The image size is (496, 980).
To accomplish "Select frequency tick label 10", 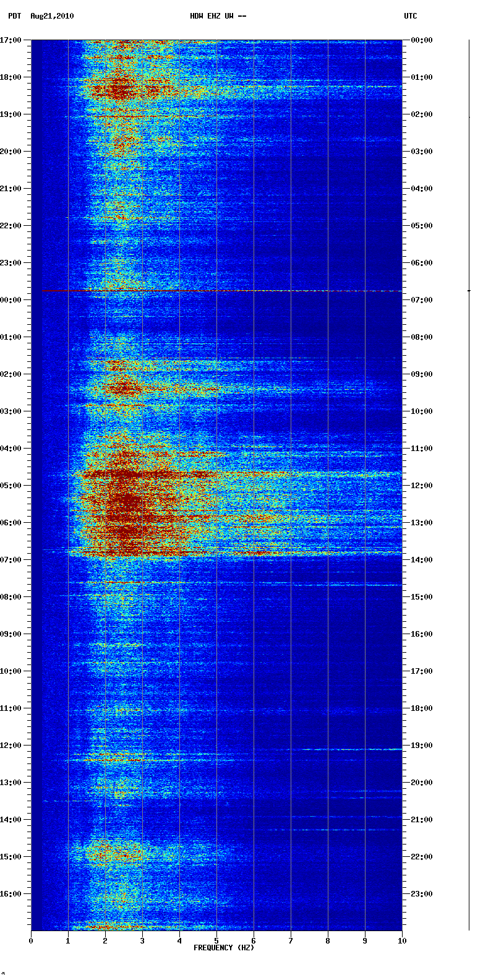I will [x=402, y=941].
